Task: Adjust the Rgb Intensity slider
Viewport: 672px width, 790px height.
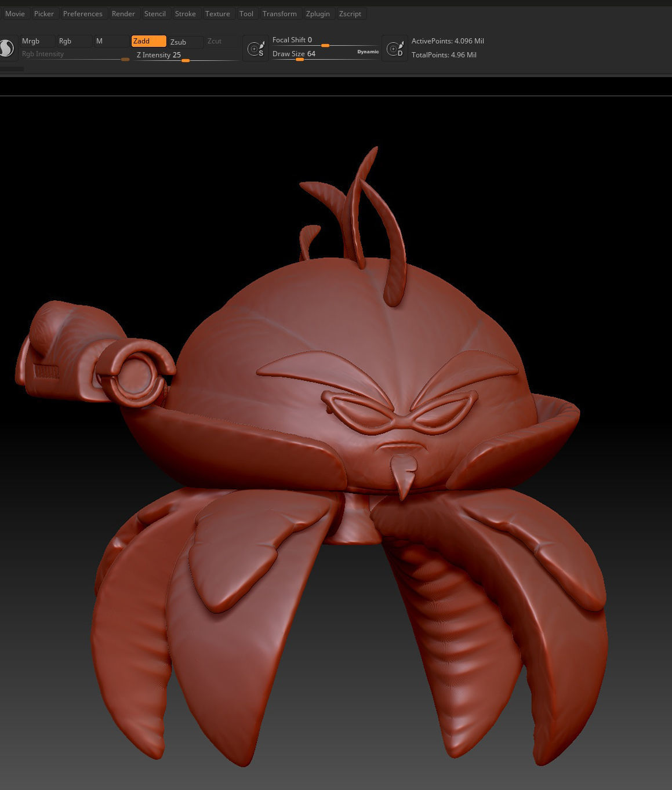Action: [x=75, y=55]
